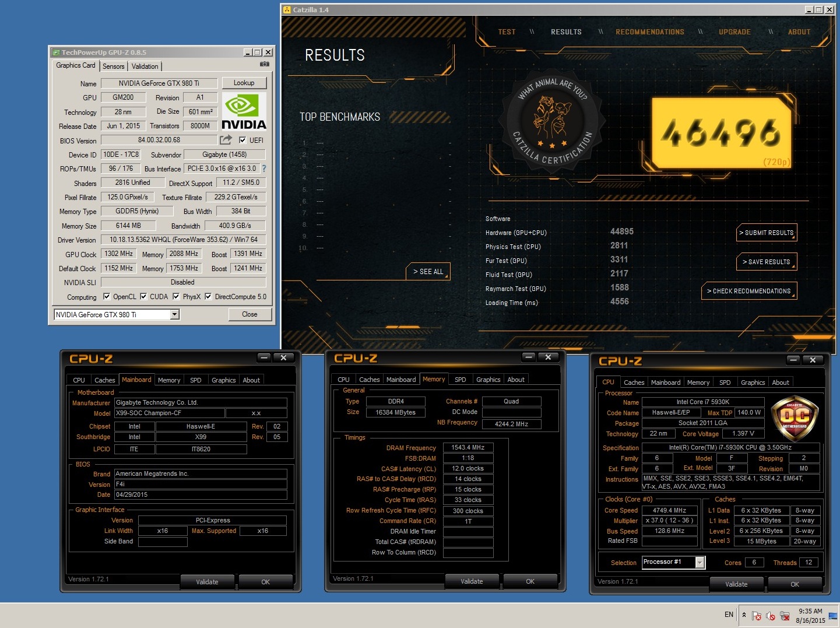Click the DRAM Frequency value 1543.4 MHz
Screen dimensions: 840x628
click(468, 447)
